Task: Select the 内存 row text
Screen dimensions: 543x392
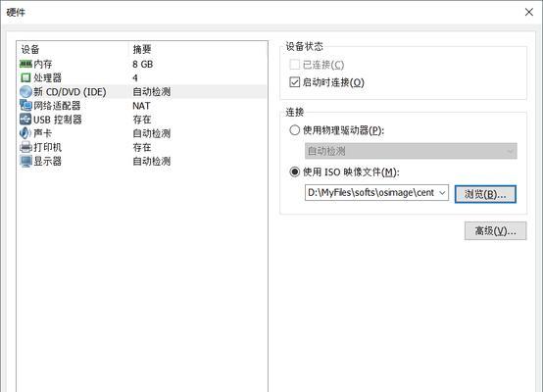Action: [42, 64]
